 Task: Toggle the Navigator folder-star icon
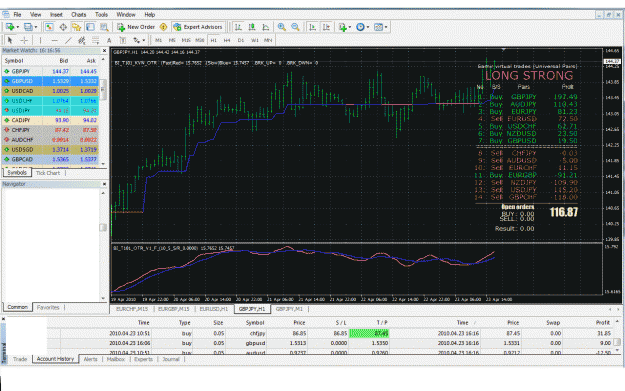(77, 27)
